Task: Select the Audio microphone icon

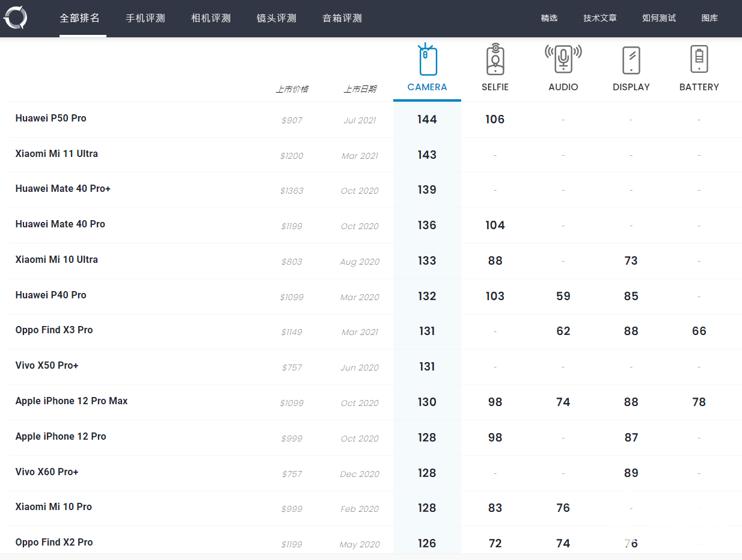Action: click(x=563, y=59)
